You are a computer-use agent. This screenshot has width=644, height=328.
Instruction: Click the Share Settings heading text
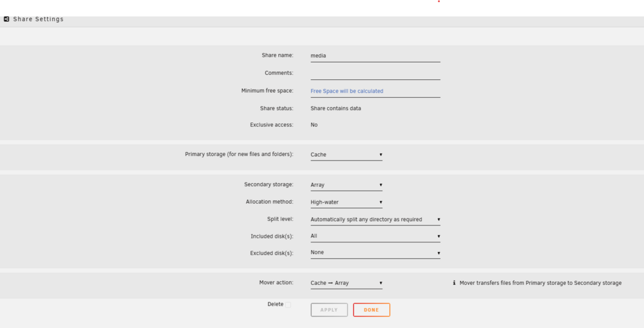pyautogui.click(x=38, y=19)
